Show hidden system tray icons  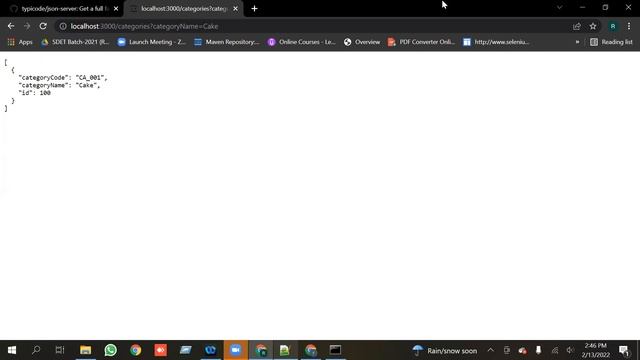[x=491, y=350]
